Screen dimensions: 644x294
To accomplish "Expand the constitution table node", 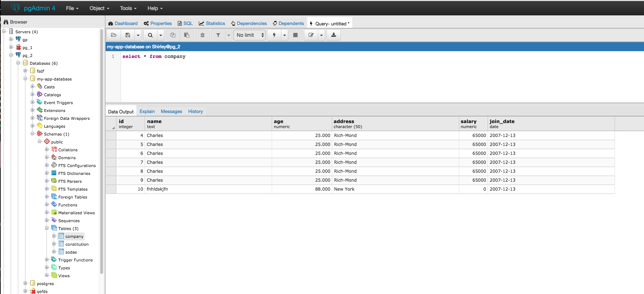I will [54, 244].
